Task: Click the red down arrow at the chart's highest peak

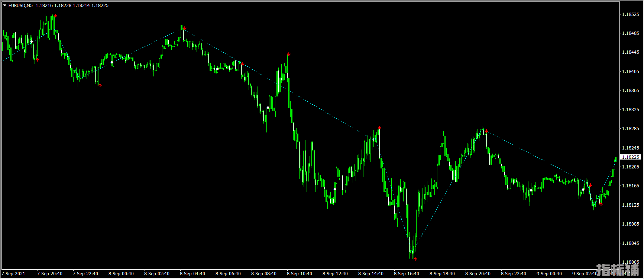Action: tap(55, 16)
